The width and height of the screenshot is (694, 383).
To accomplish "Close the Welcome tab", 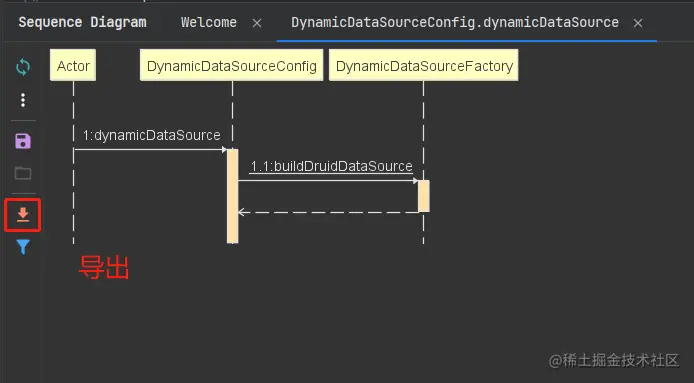I will pyautogui.click(x=257, y=23).
